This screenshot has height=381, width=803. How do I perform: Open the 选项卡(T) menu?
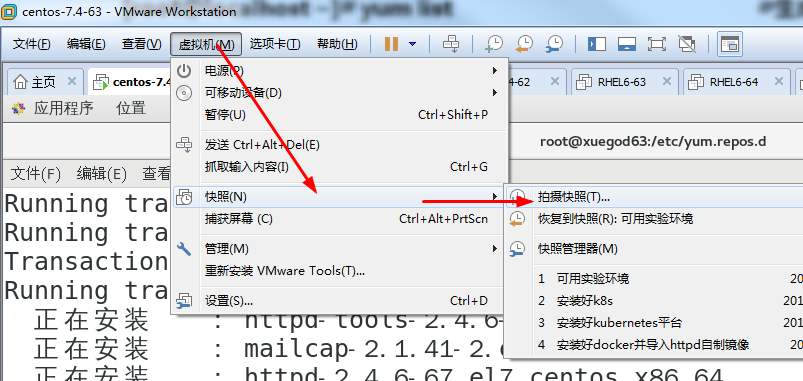pos(275,44)
